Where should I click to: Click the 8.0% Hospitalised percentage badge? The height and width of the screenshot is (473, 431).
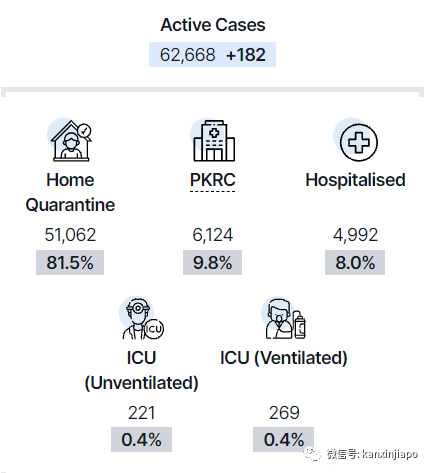click(355, 262)
